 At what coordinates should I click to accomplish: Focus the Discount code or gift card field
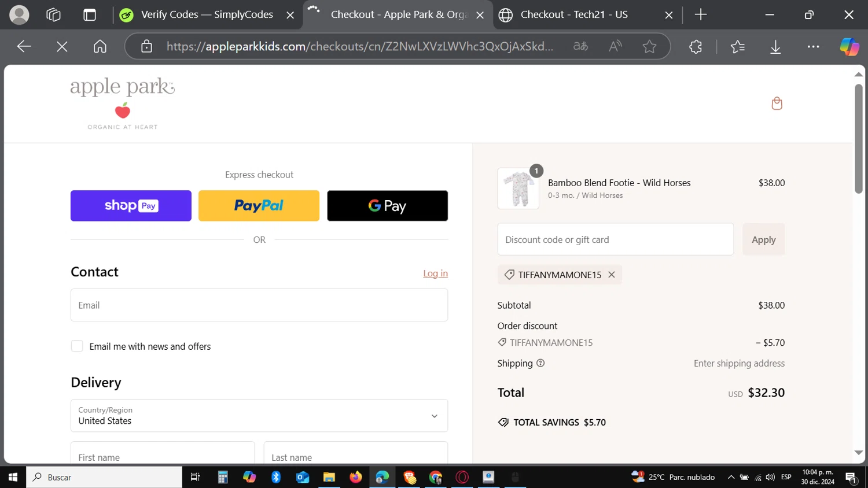pos(616,239)
